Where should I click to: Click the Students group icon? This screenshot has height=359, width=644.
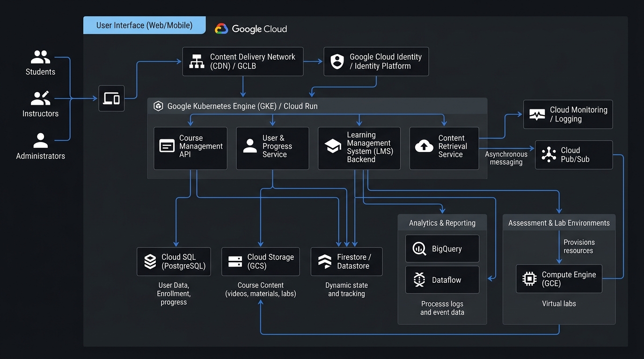click(40, 57)
